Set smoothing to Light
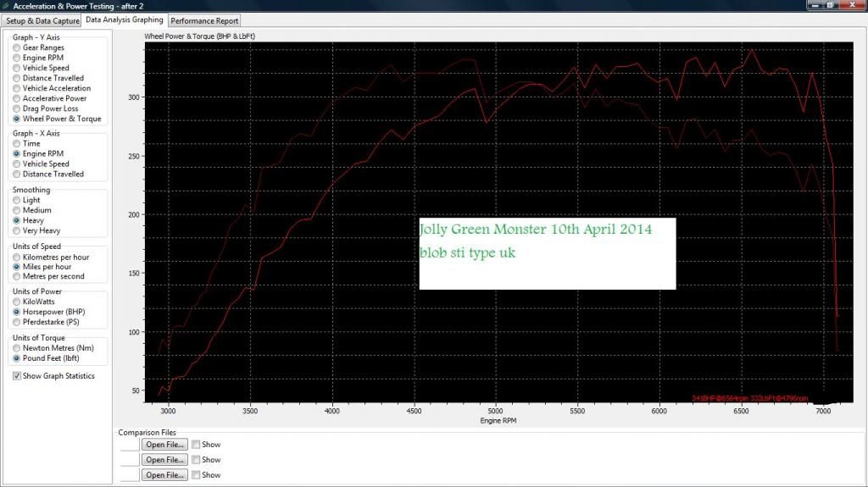 pyautogui.click(x=17, y=201)
